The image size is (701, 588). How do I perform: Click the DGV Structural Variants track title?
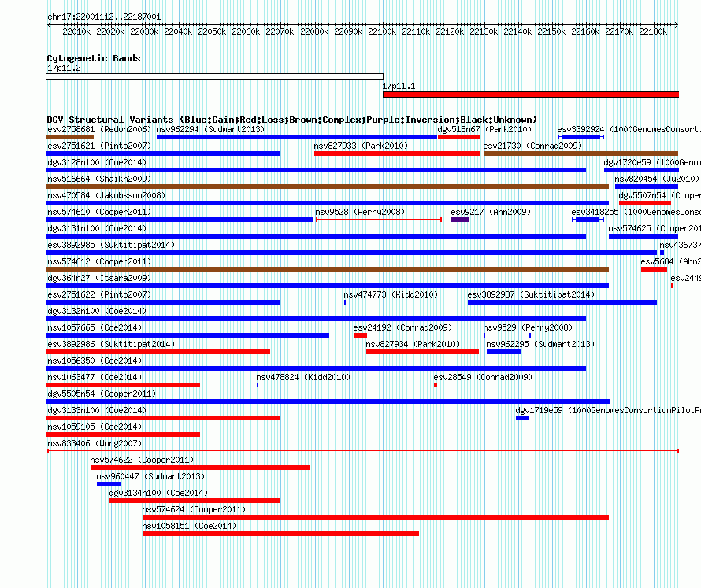coord(292,120)
